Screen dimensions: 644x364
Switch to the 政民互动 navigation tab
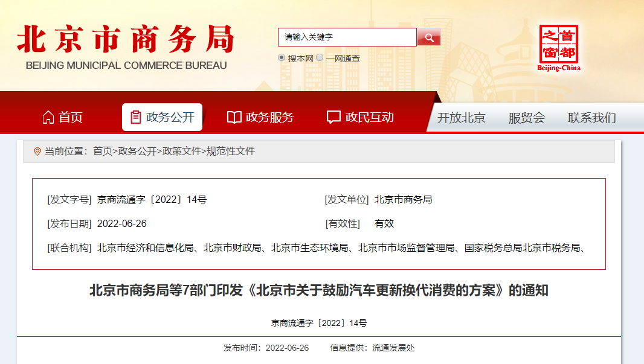(x=360, y=117)
